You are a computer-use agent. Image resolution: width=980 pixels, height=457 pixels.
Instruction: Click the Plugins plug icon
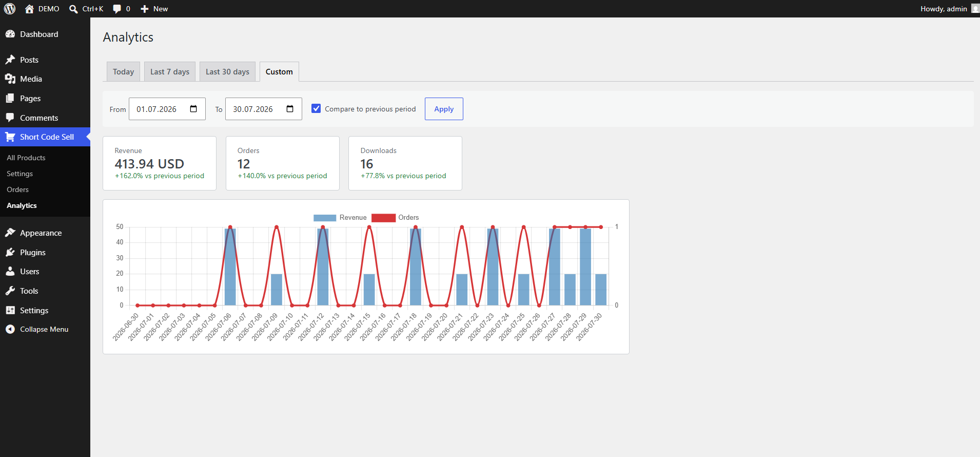(x=10, y=252)
